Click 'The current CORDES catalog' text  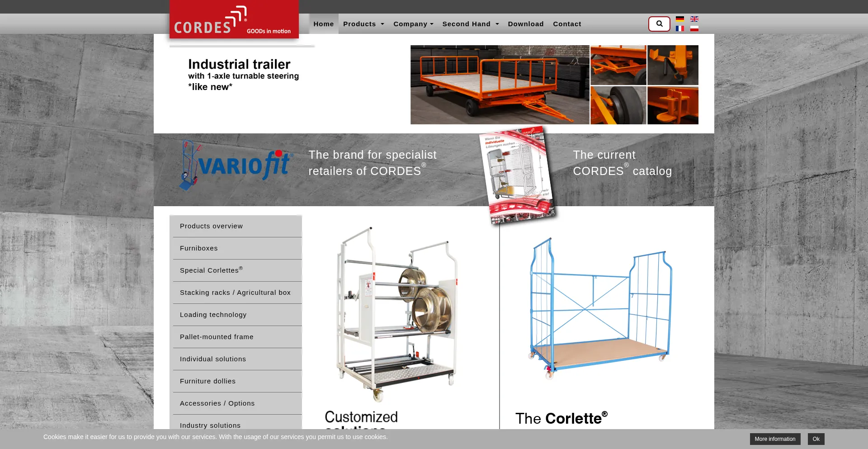click(x=623, y=163)
